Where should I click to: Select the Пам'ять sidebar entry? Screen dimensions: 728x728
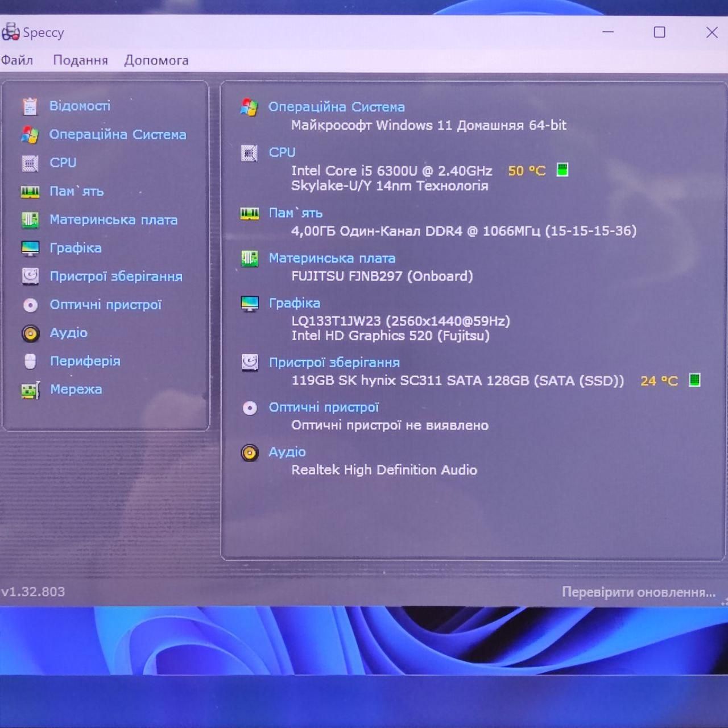(76, 191)
